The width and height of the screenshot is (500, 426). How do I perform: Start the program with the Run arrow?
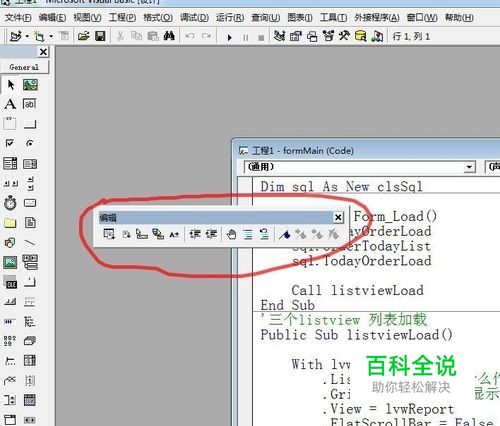tap(229, 37)
